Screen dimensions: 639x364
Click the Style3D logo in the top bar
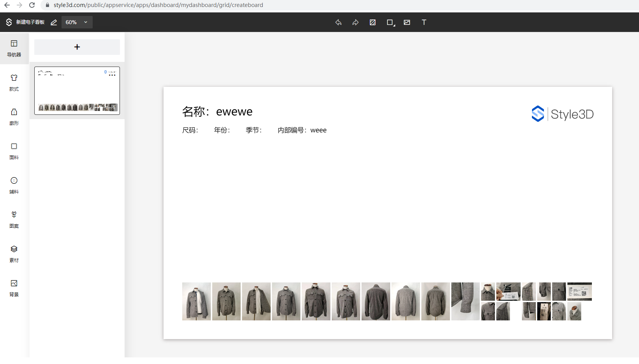(x=9, y=22)
